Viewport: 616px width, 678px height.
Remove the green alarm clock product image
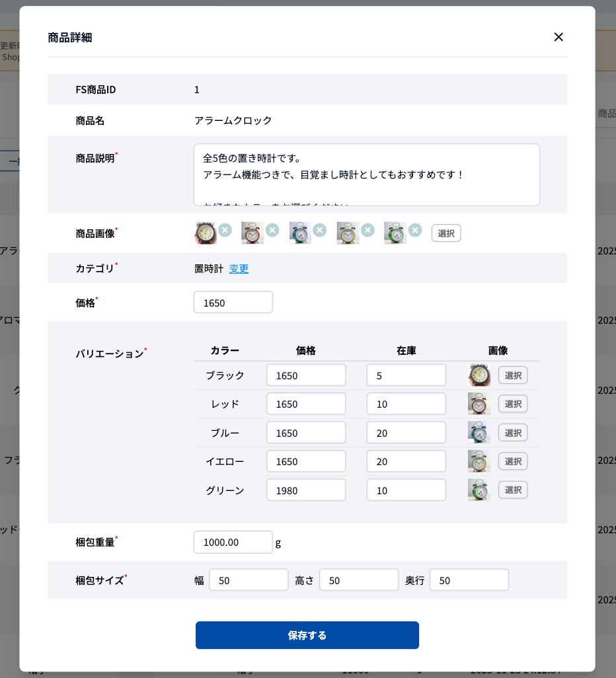pos(415,230)
